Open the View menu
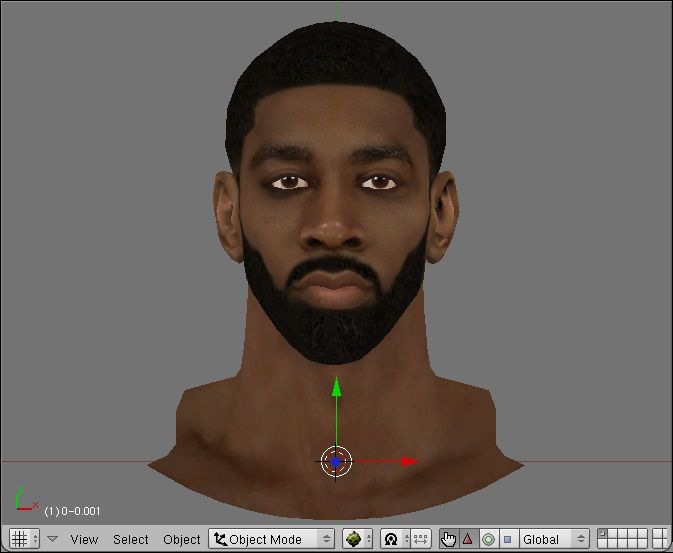Viewport: 673px width, 553px height. [x=84, y=539]
